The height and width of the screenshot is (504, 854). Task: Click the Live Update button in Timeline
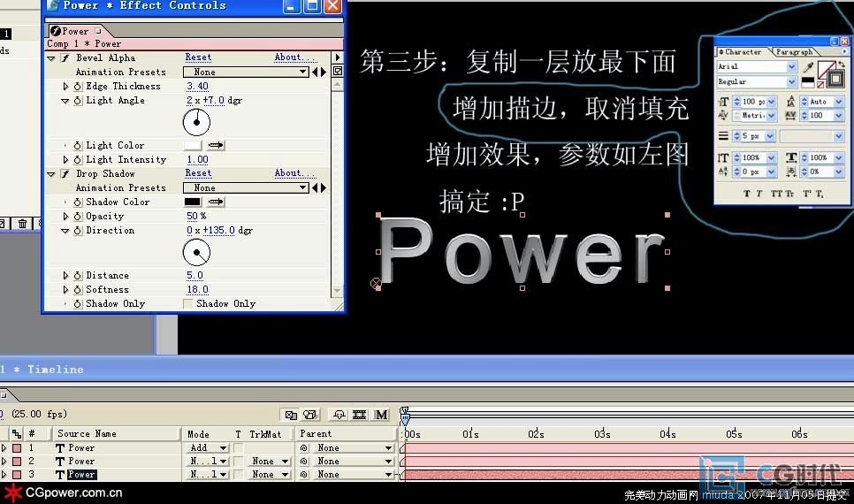291,415
